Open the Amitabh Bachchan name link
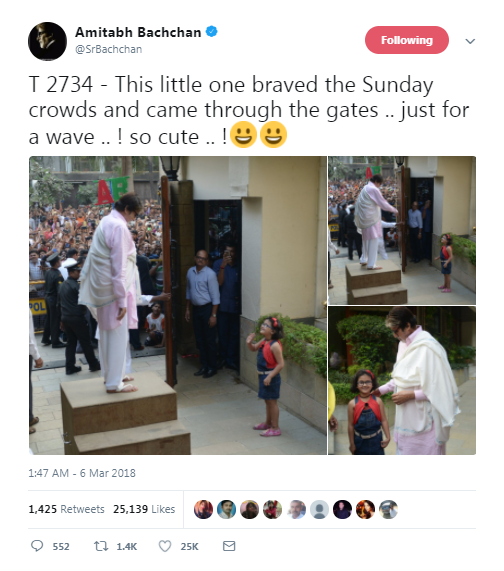The height and width of the screenshot is (571, 504). coord(138,32)
